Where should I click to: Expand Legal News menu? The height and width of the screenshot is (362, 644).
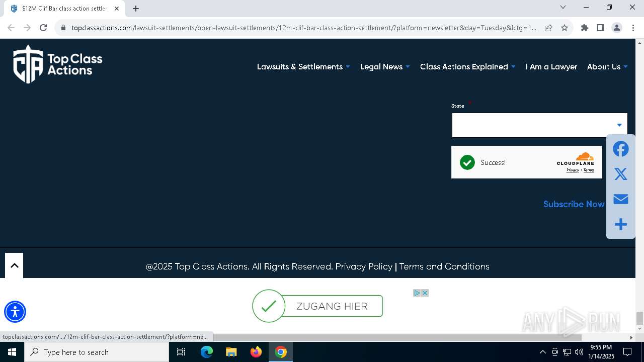click(x=385, y=66)
